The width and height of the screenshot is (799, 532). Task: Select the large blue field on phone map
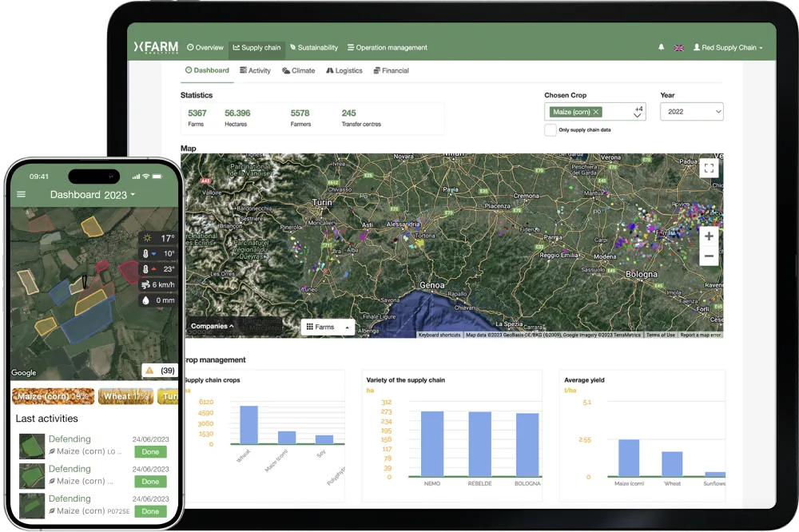point(88,321)
